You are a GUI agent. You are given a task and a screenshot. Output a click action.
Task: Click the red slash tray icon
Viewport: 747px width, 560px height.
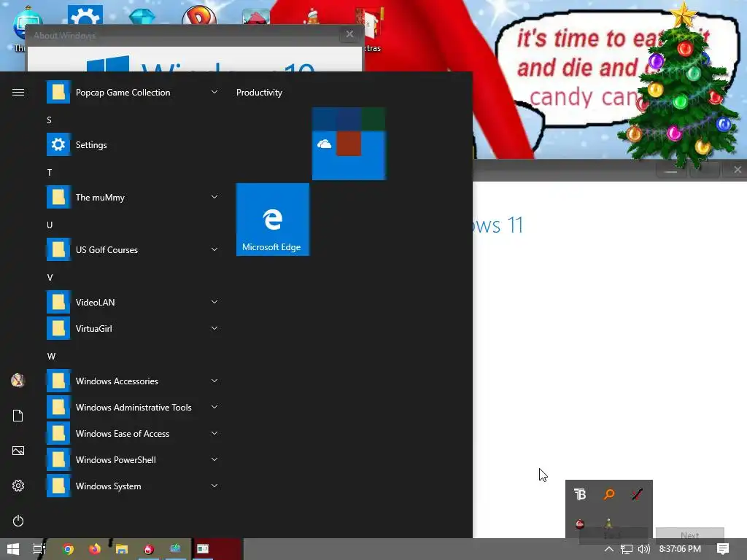638,494
